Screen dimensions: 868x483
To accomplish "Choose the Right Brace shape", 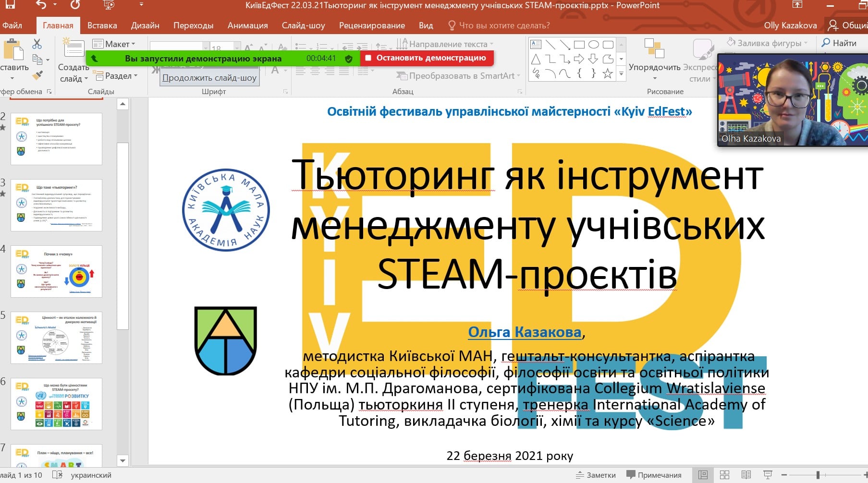I will pos(594,73).
